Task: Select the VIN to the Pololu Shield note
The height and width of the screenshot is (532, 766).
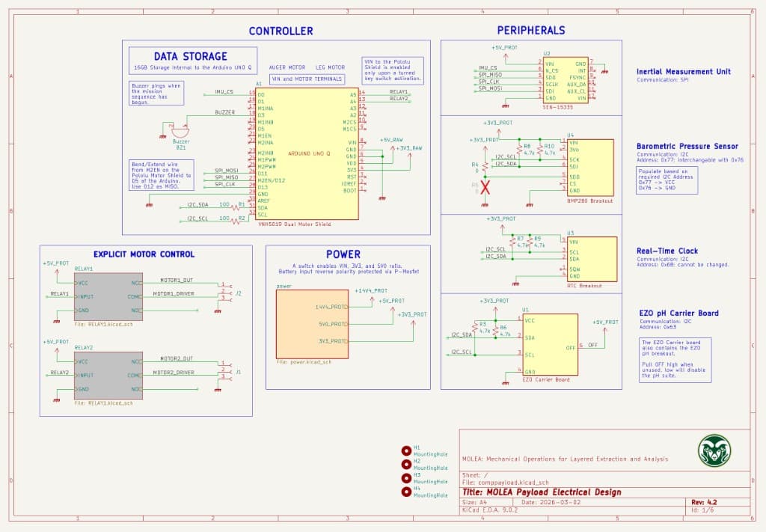Action: 393,69
